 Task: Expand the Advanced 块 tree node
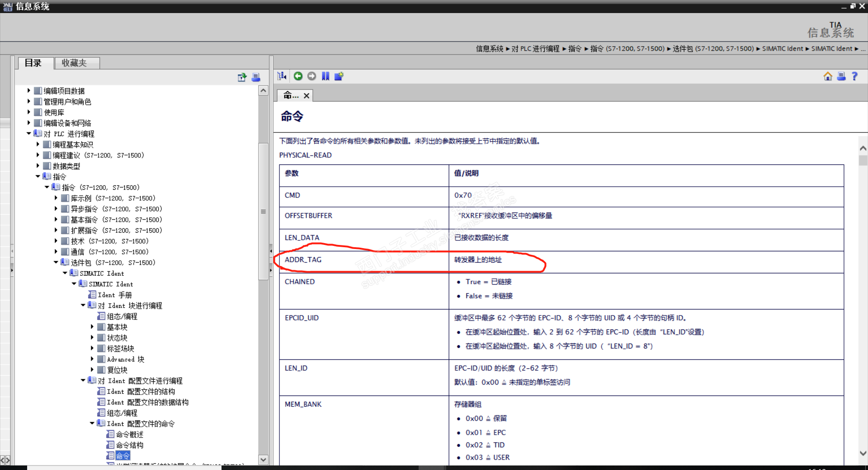(x=92, y=359)
